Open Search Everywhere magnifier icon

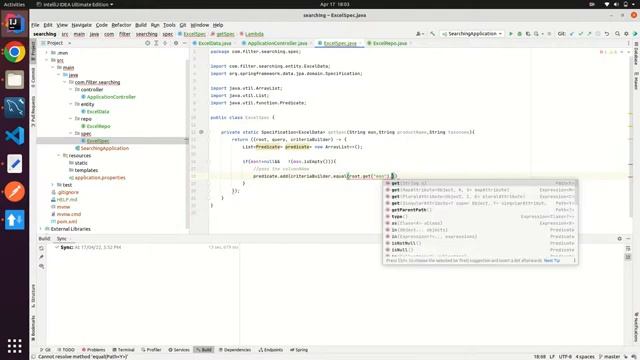(618, 34)
